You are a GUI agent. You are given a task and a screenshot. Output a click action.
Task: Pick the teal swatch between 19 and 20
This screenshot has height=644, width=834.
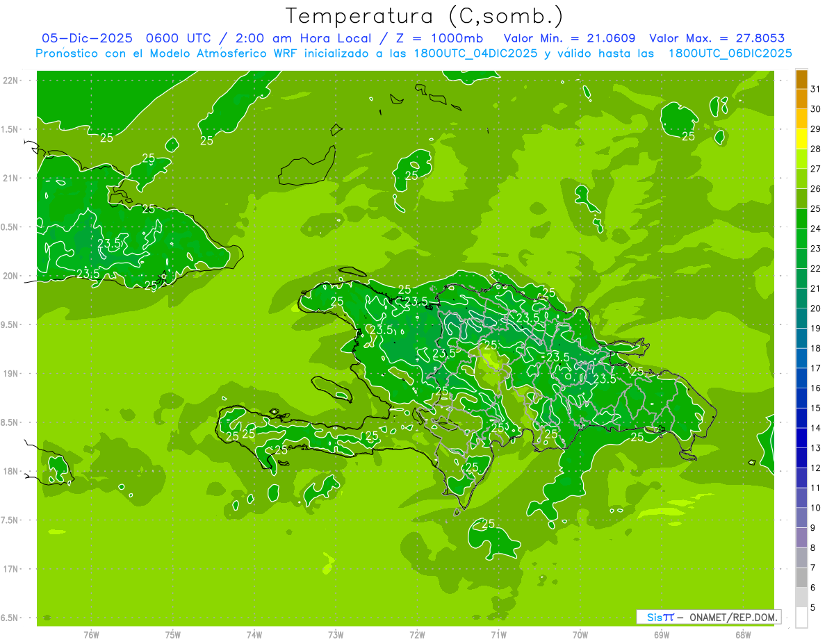(x=801, y=318)
